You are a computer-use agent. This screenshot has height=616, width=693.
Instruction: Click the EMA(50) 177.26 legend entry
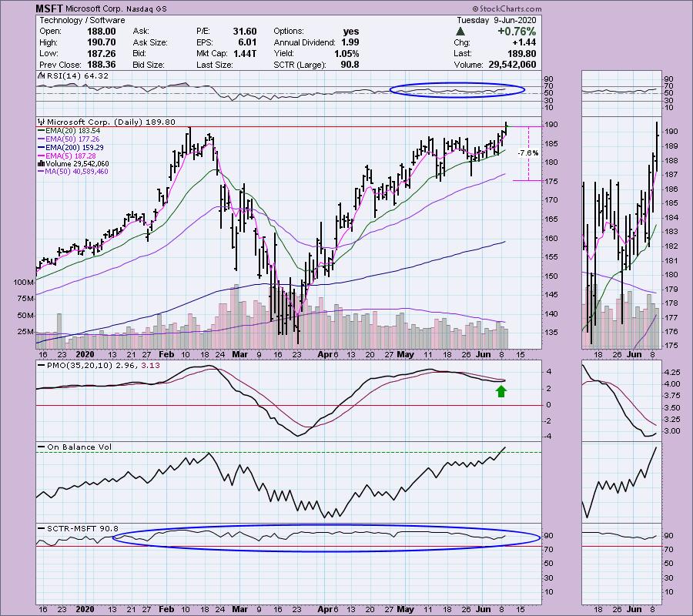69,139
